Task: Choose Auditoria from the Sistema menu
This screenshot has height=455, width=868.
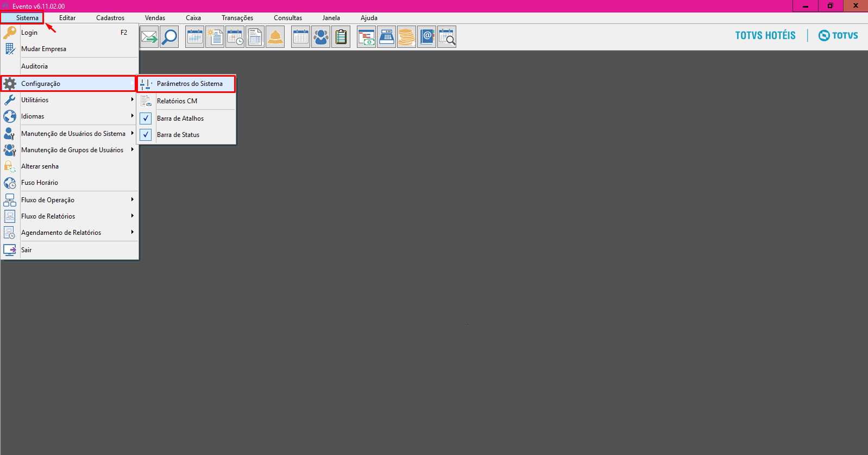Action: (x=70, y=66)
